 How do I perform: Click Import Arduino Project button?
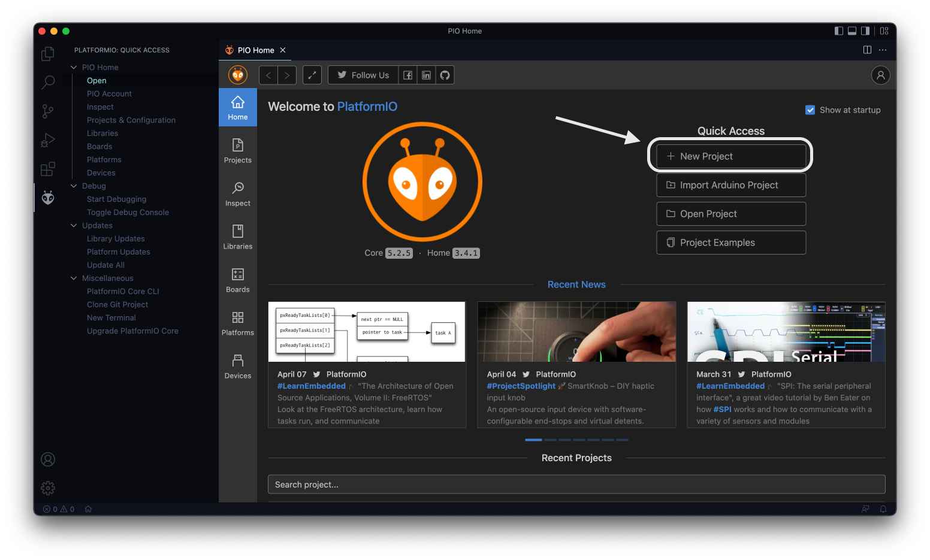(x=731, y=185)
